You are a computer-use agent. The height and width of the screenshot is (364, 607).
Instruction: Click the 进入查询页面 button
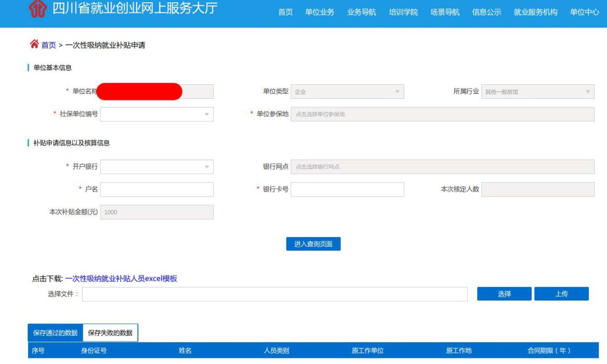(313, 243)
